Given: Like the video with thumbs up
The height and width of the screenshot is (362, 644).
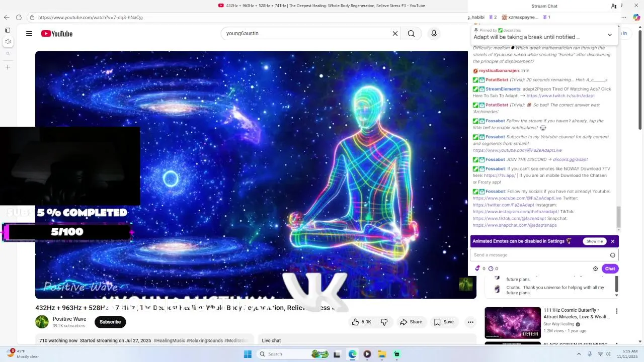Looking at the screenshot, I should 362,322.
